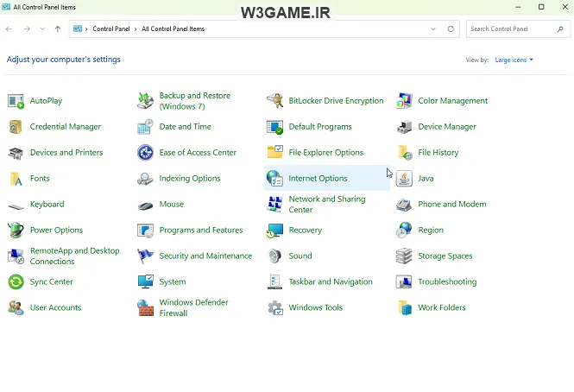
Task: Open the Region link
Action: tap(431, 230)
